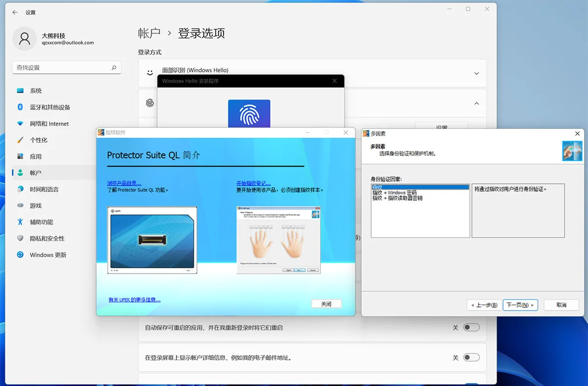Viewport: 588px width, 386px height.
Task: Open Time and language globe icon
Action: click(20, 189)
